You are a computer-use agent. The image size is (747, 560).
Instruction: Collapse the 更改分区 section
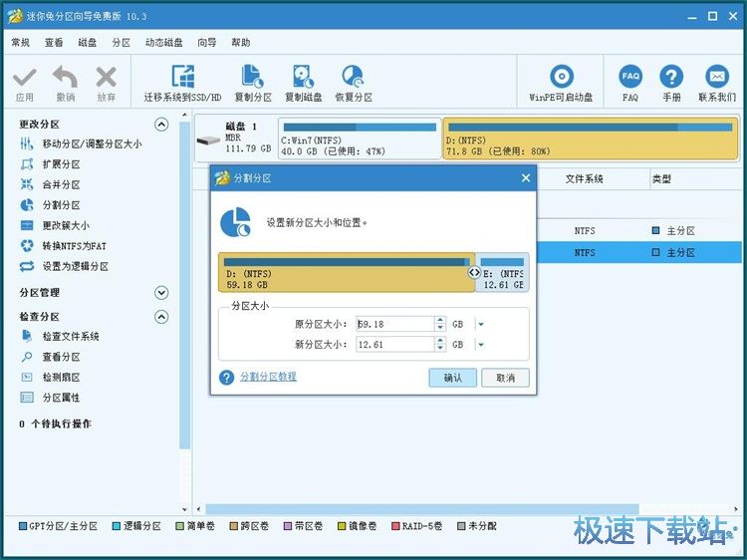pos(161,125)
